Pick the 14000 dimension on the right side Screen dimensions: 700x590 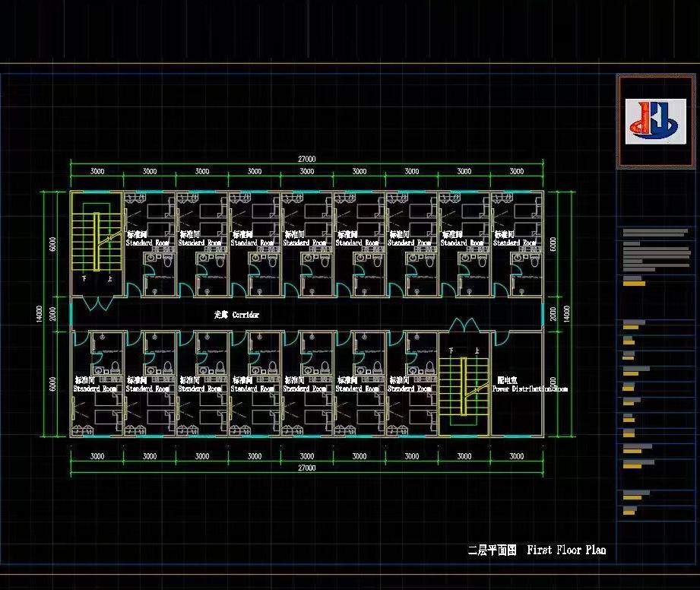(566, 313)
